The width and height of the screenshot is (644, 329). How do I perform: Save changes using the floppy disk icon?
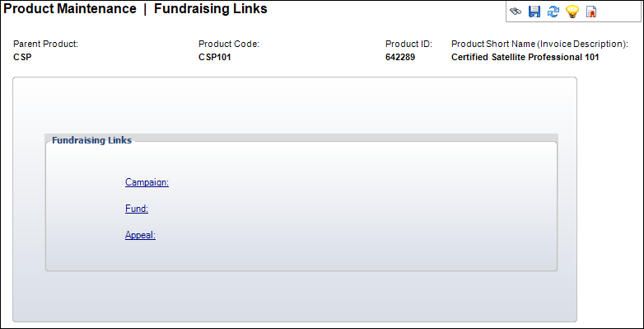point(534,12)
